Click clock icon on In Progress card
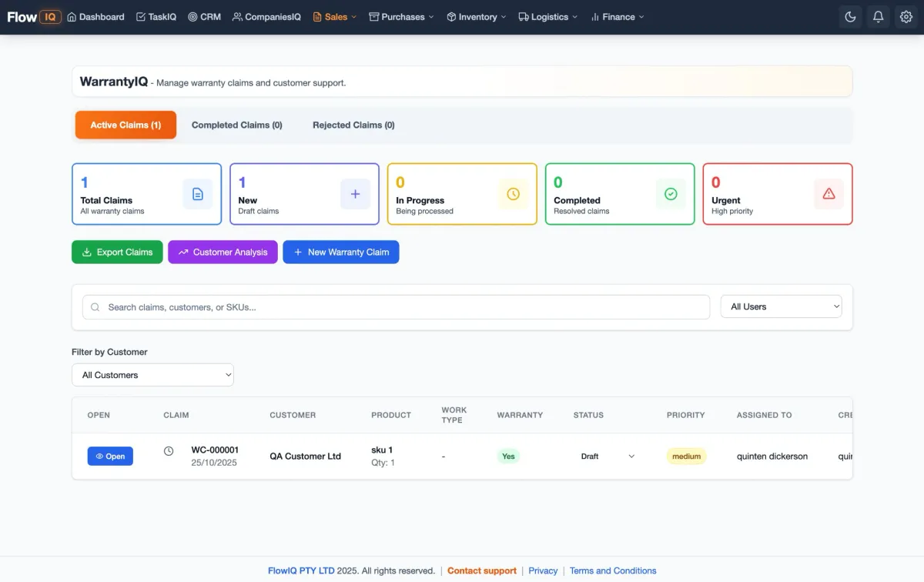The width and height of the screenshot is (924, 582). tap(513, 194)
